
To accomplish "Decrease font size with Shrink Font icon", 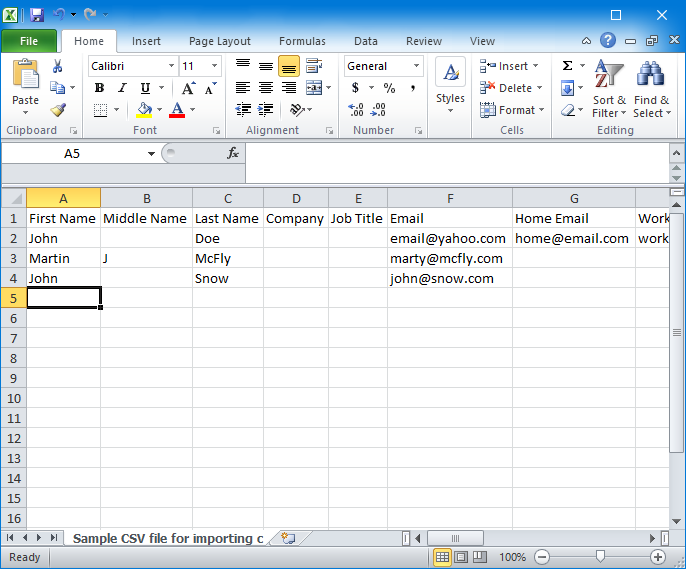I will tap(210, 88).
